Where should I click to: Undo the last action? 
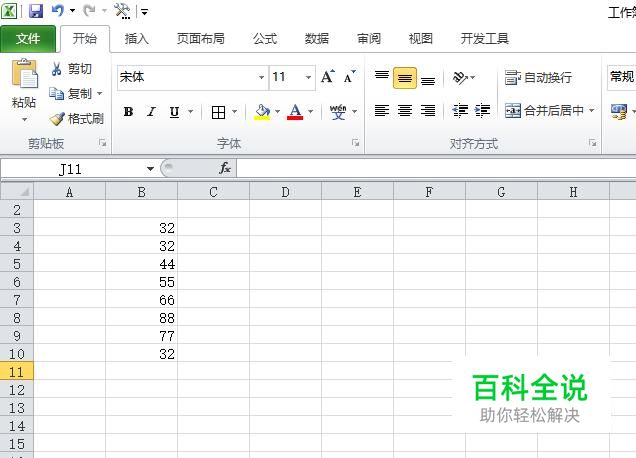[x=58, y=11]
